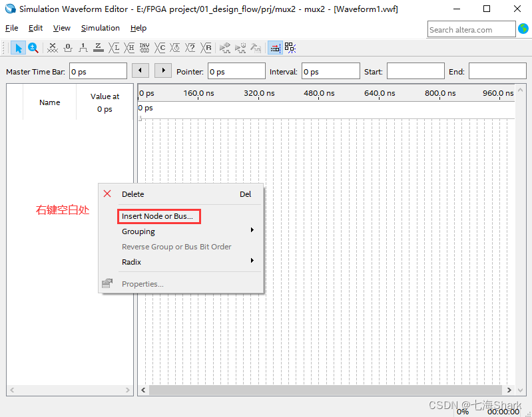
Task: Click the 800.0 ns timeline mark
Action: pos(440,93)
